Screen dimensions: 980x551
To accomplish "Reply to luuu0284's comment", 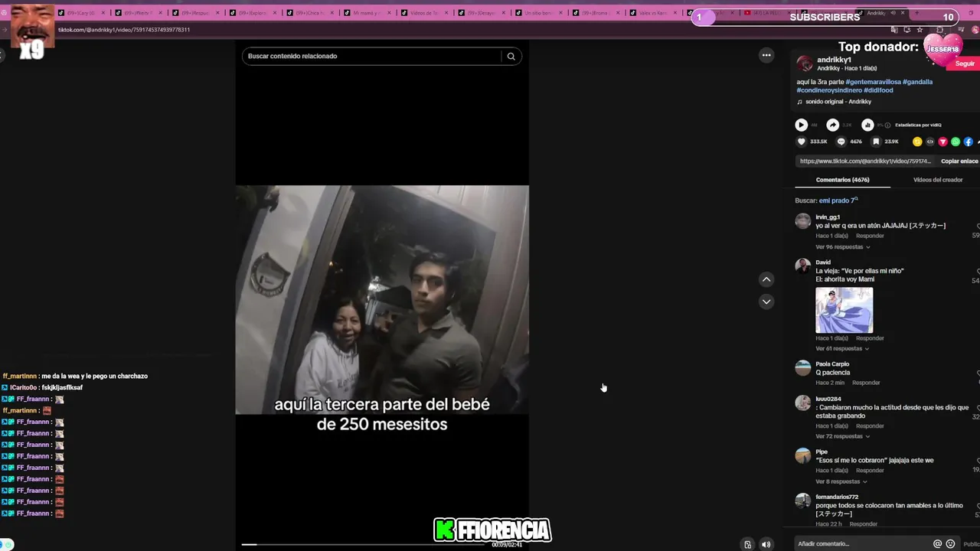I will [870, 426].
